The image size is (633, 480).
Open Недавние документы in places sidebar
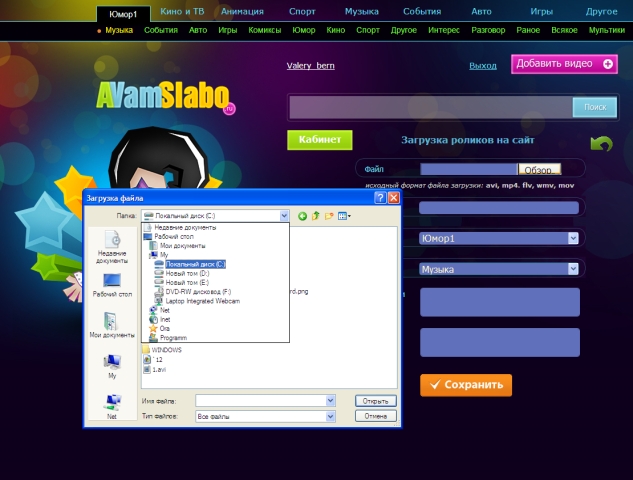tap(112, 247)
